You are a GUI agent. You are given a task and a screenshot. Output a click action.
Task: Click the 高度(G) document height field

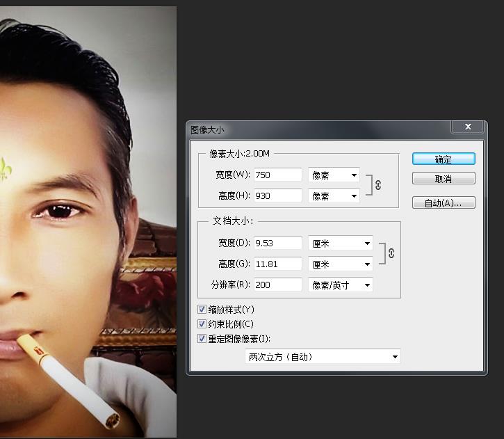[x=278, y=264]
